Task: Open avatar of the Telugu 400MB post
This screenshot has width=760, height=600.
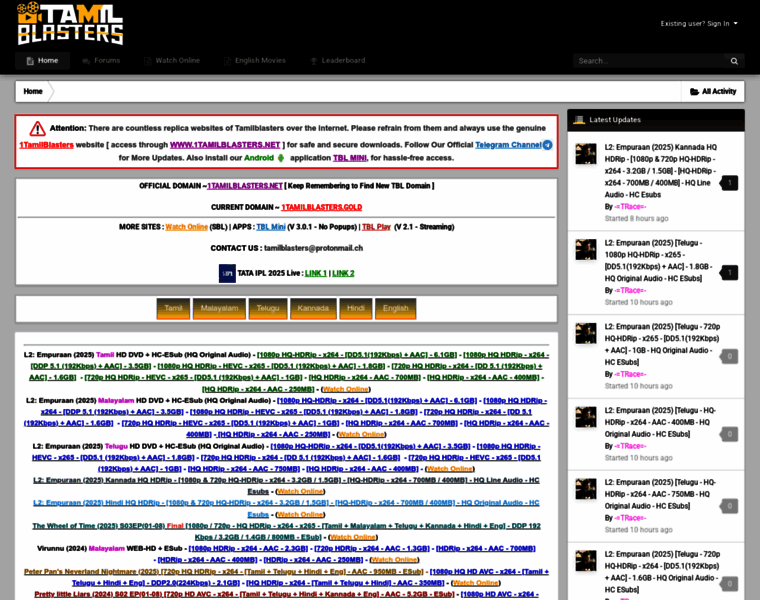Action: (x=586, y=417)
